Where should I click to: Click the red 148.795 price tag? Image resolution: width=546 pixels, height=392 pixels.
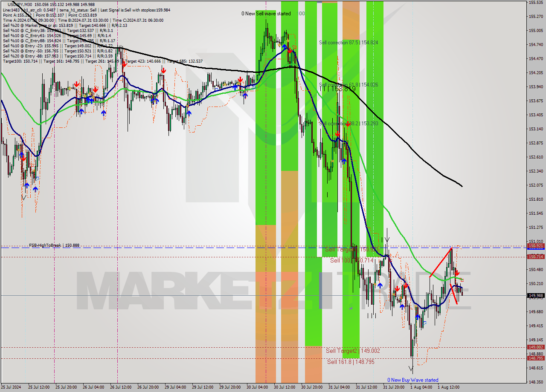536,358
